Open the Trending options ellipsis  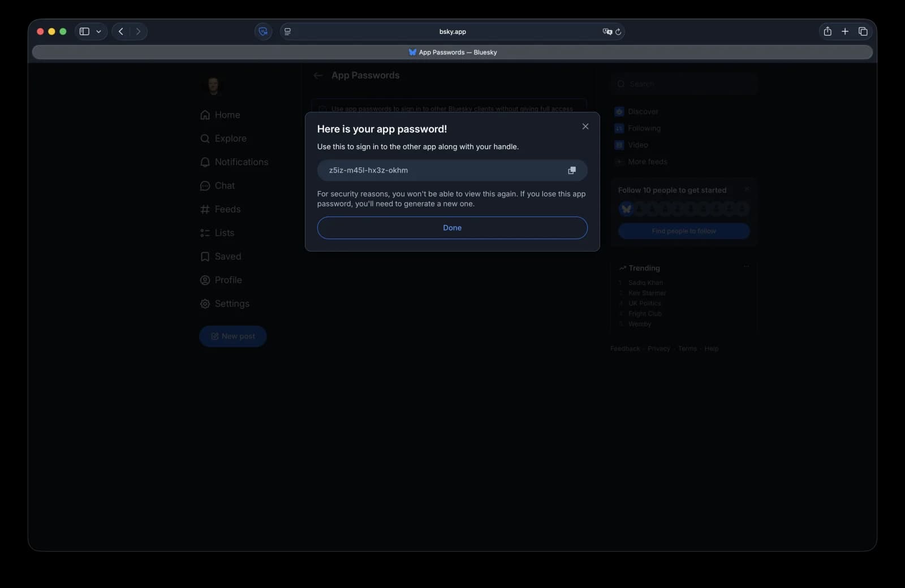pyautogui.click(x=746, y=266)
